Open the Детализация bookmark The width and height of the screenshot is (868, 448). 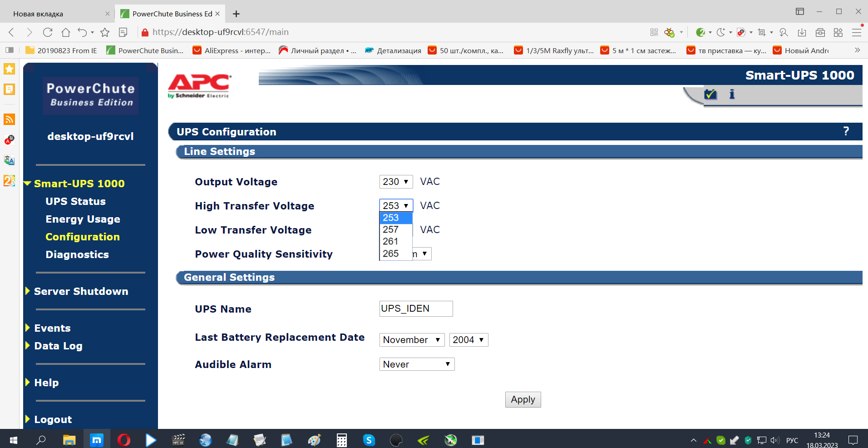coord(393,50)
